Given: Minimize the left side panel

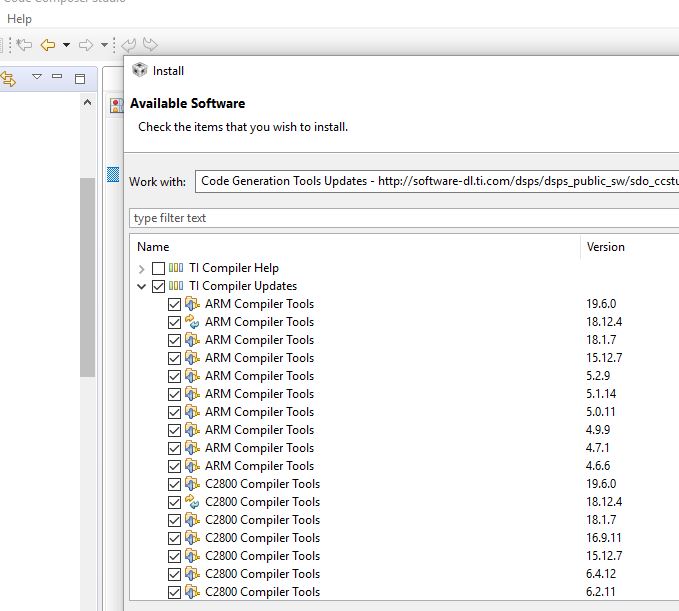Looking at the screenshot, I should point(57,76).
